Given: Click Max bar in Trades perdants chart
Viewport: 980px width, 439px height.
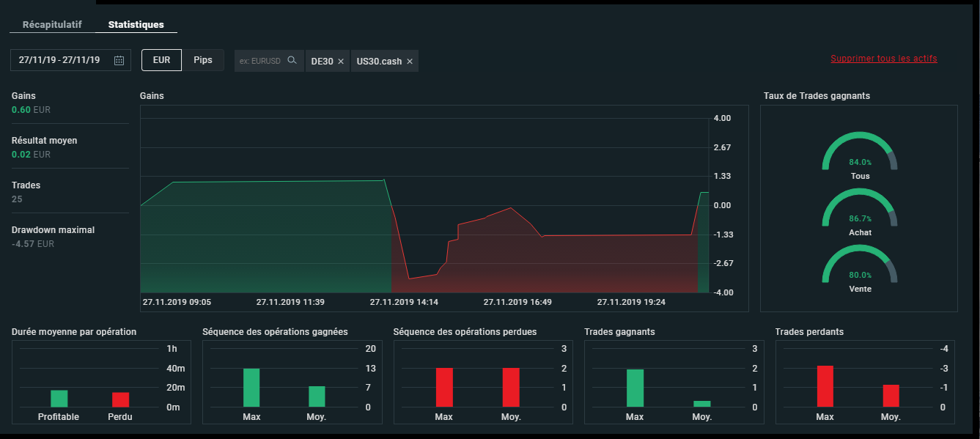Looking at the screenshot, I should pyautogui.click(x=825, y=386).
